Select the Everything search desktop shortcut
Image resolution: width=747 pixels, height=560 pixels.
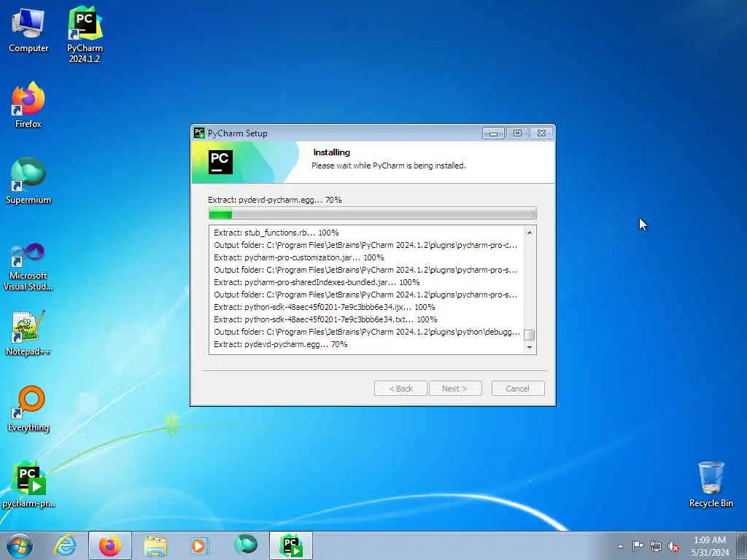[x=28, y=408]
